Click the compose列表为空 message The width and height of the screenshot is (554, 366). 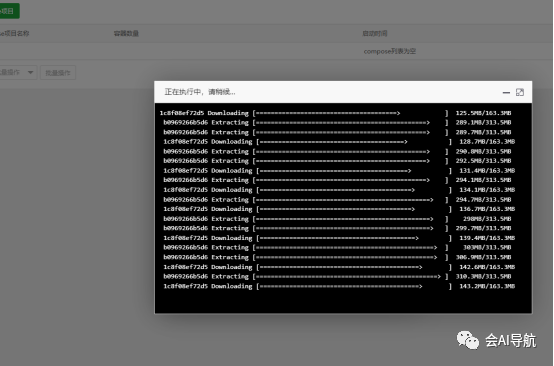click(390, 51)
